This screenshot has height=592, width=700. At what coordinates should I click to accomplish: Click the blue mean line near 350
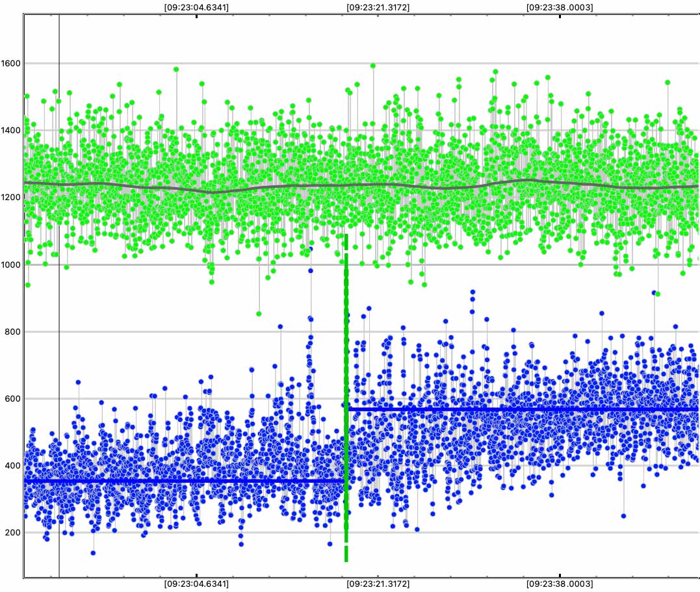coord(184,481)
